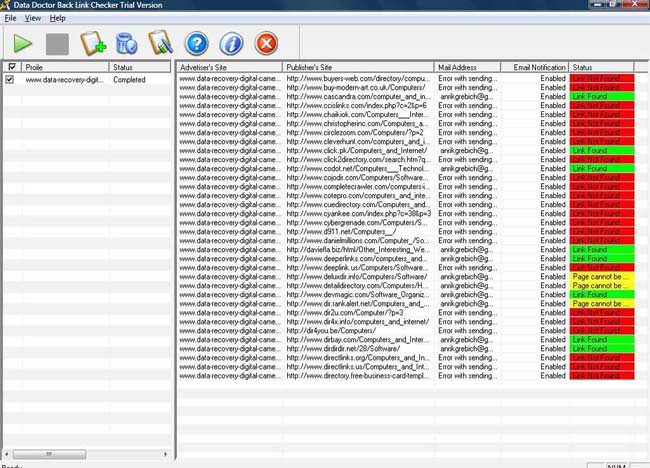The width and height of the screenshot is (650, 468).
Task: Exit using red X toolbar icon
Action: coord(266,43)
